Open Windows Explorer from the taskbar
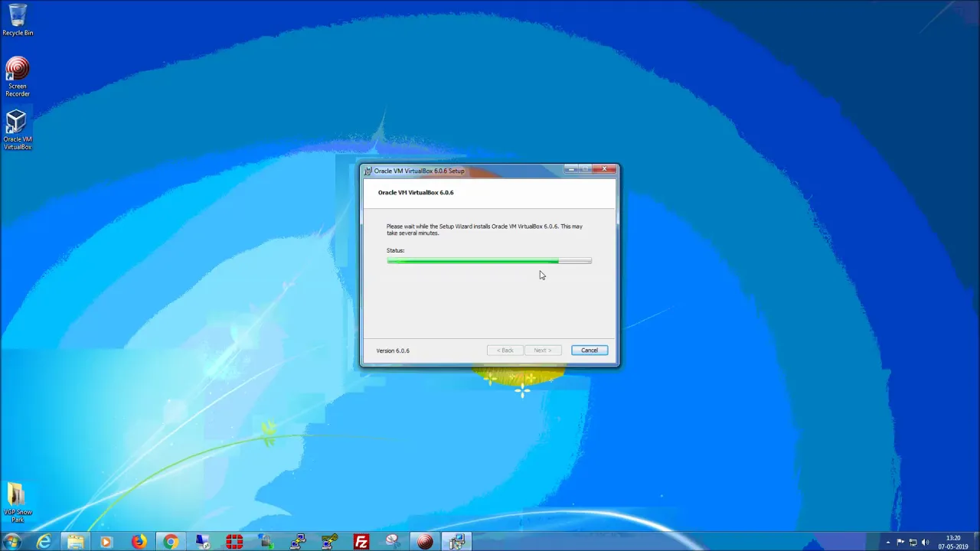This screenshot has width=980, height=551. (x=75, y=542)
